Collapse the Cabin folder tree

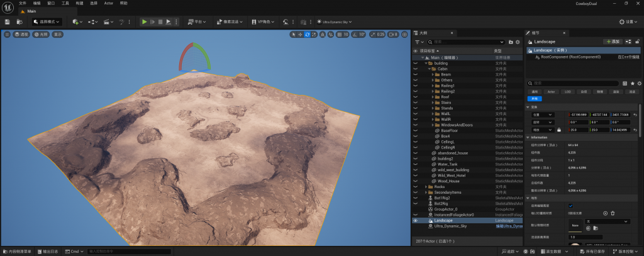430,69
